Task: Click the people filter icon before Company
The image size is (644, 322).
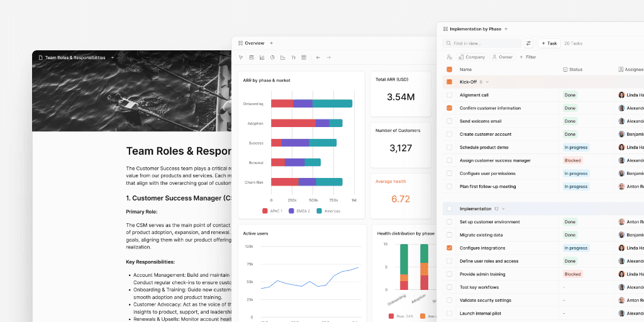Action: 449,57
